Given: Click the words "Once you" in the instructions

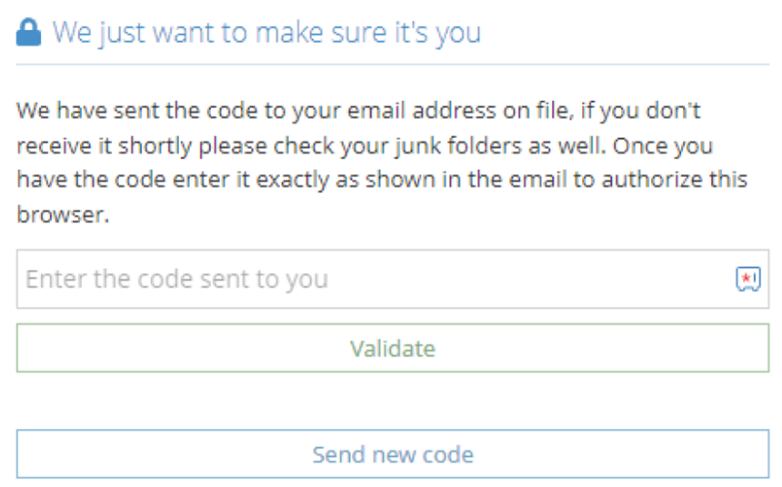Looking at the screenshot, I should (663, 145).
